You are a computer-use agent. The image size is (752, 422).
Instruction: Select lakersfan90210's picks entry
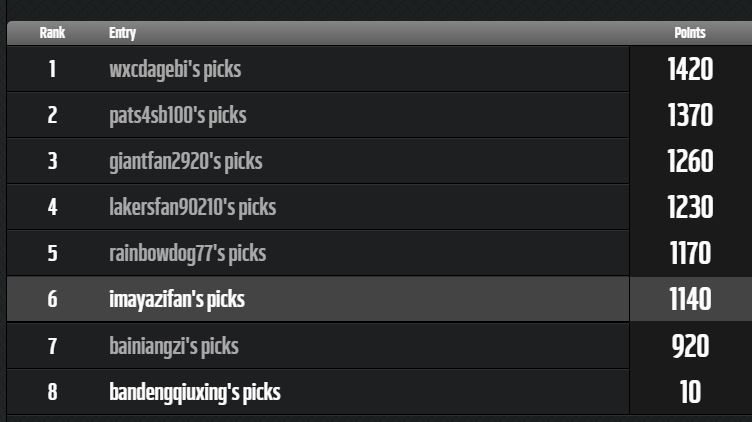click(192, 208)
